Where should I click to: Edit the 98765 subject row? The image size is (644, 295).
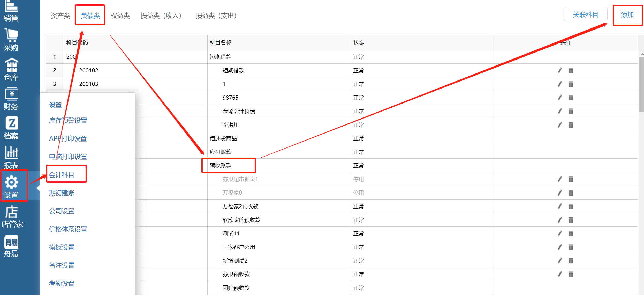click(x=560, y=98)
